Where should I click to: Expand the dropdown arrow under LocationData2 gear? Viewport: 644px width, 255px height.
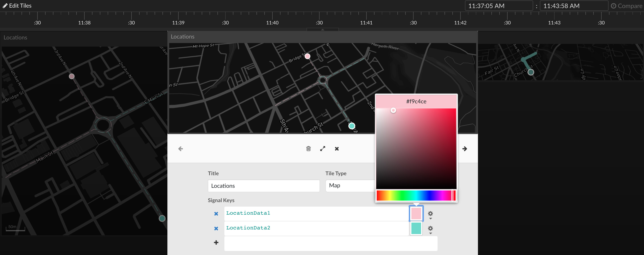430,233
